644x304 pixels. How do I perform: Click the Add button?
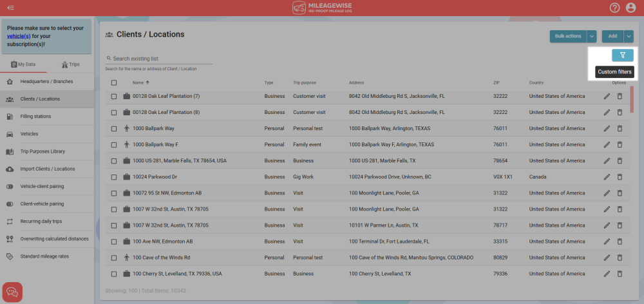(612, 37)
